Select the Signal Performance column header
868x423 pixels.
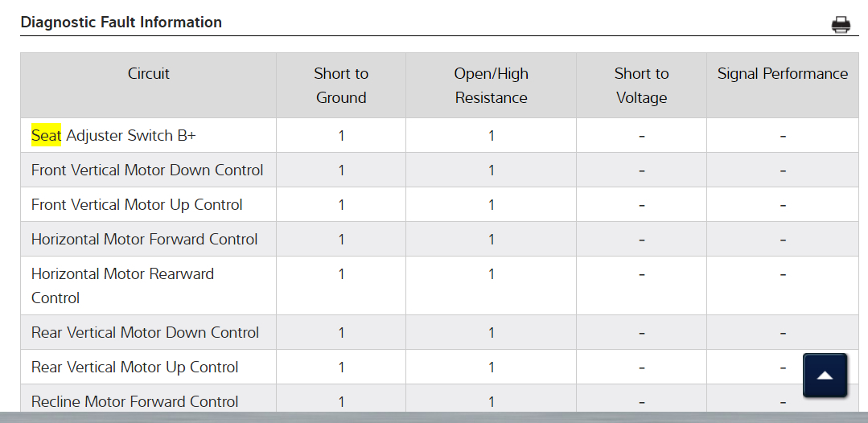coord(782,74)
